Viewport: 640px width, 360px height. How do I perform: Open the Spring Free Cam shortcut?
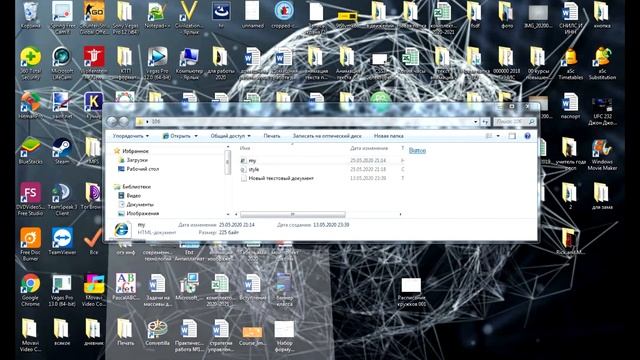[x=62, y=17]
